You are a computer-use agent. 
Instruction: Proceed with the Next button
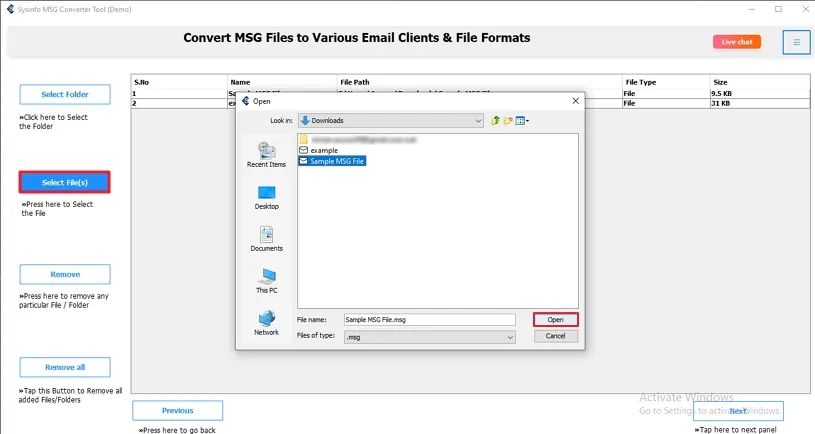coord(738,411)
